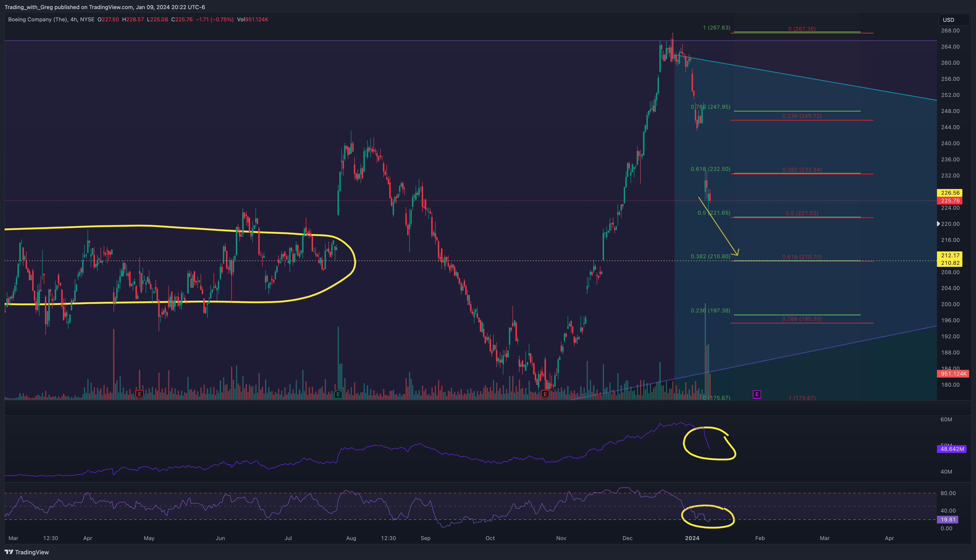Screen dimensions: 976x560
Task: Select the Fibonacci label 1 (175.67)
Action: click(802, 398)
